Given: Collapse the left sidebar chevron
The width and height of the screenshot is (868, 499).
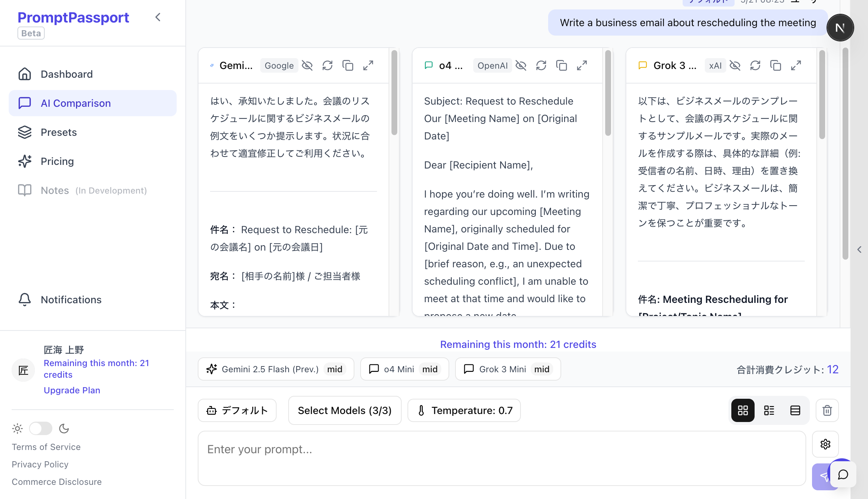Looking at the screenshot, I should pos(158,17).
